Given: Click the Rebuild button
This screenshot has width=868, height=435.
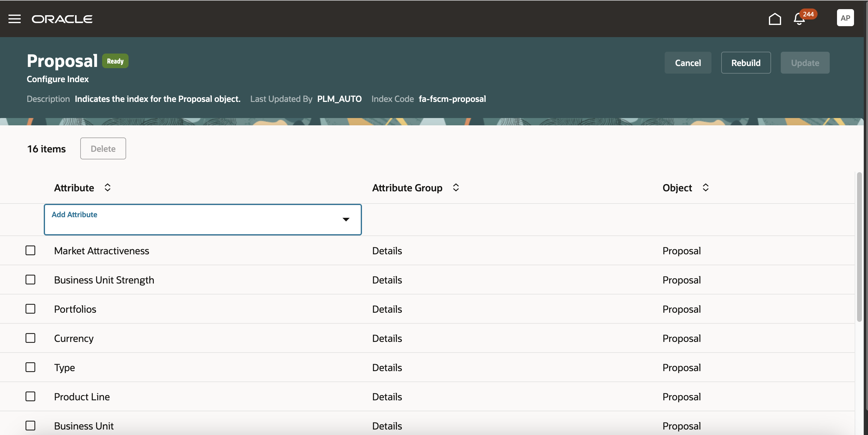Looking at the screenshot, I should tap(746, 63).
